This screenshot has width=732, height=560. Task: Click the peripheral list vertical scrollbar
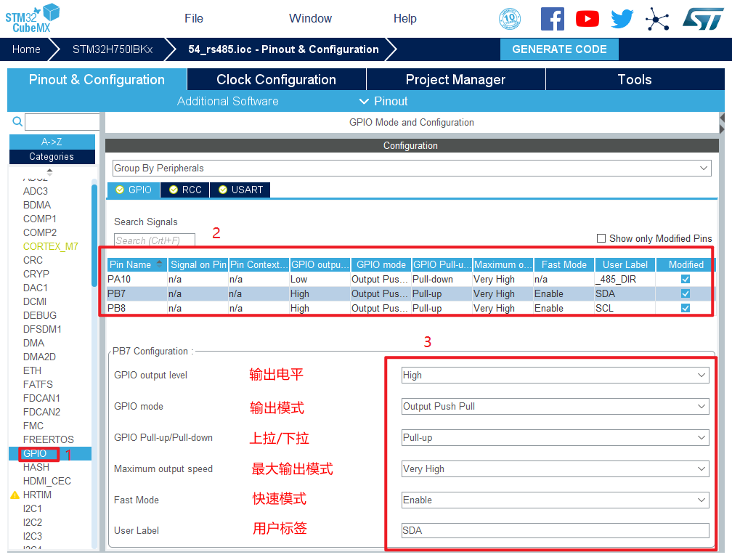94,232
